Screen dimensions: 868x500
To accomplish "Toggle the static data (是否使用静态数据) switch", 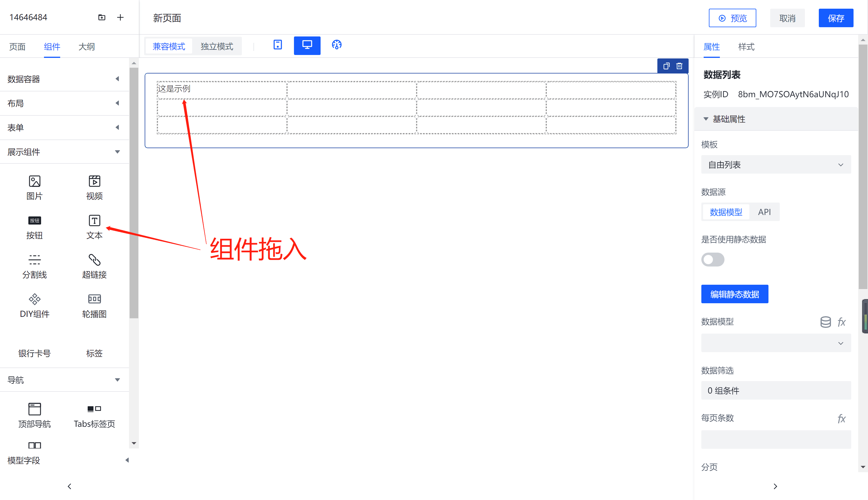I will point(712,260).
